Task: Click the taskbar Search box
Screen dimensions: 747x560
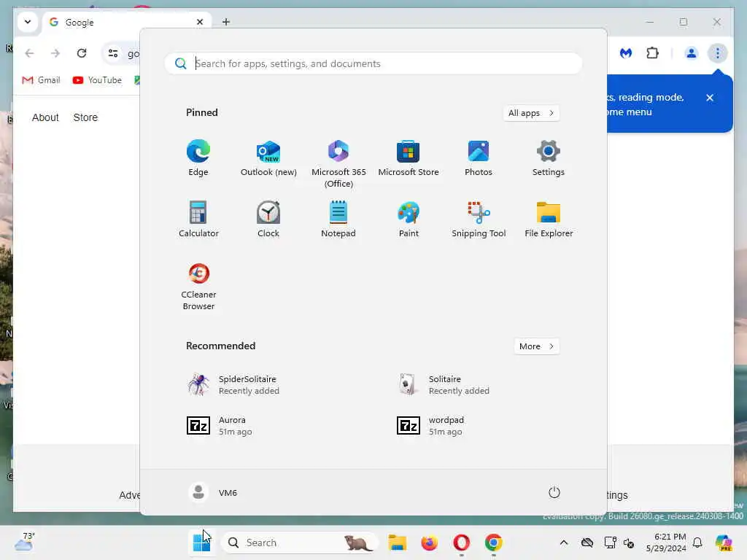Action: click(x=300, y=542)
